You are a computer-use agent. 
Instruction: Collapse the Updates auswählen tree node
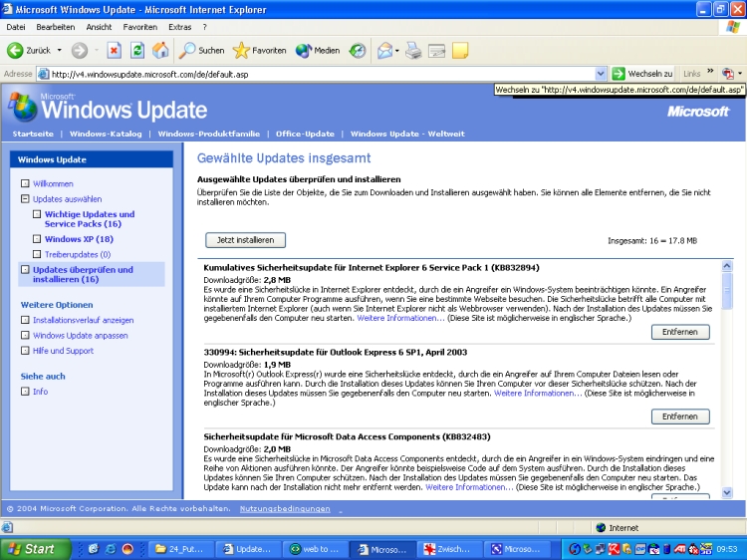click(25, 198)
